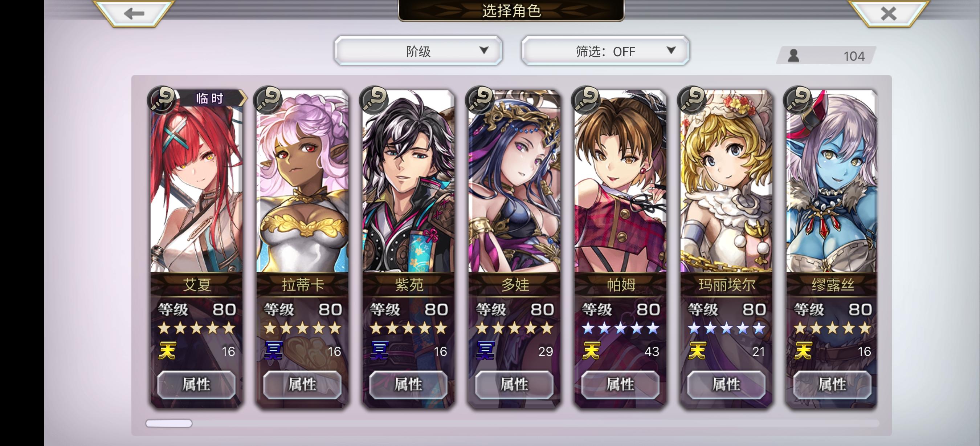
Task: Click key lock icon on 拉蒂卡 card
Action: coord(268,100)
